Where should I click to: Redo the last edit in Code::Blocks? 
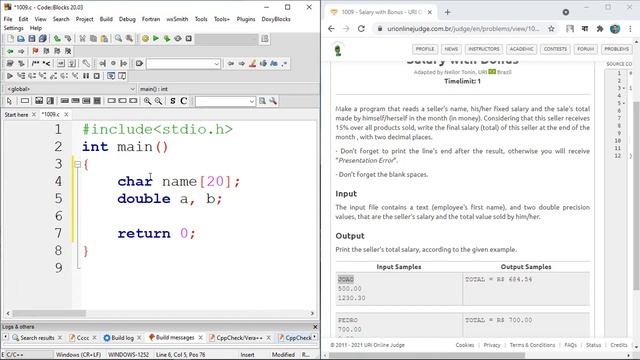pyautogui.click(x=68, y=38)
